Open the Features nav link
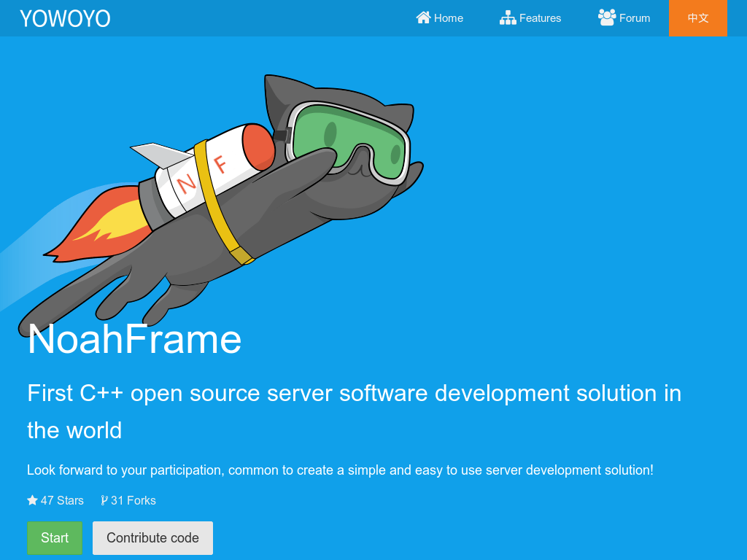The height and width of the screenshot is (560, 747). 530,18
